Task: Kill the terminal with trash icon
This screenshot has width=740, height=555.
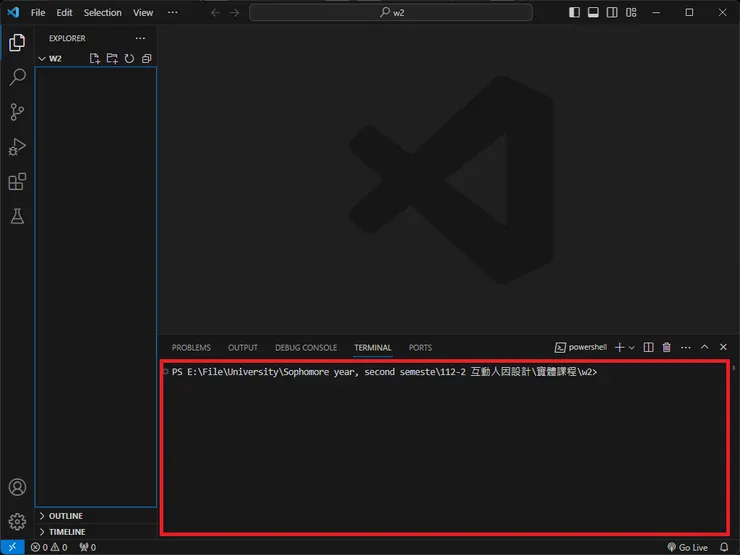Action: click(x=666, y=347)
